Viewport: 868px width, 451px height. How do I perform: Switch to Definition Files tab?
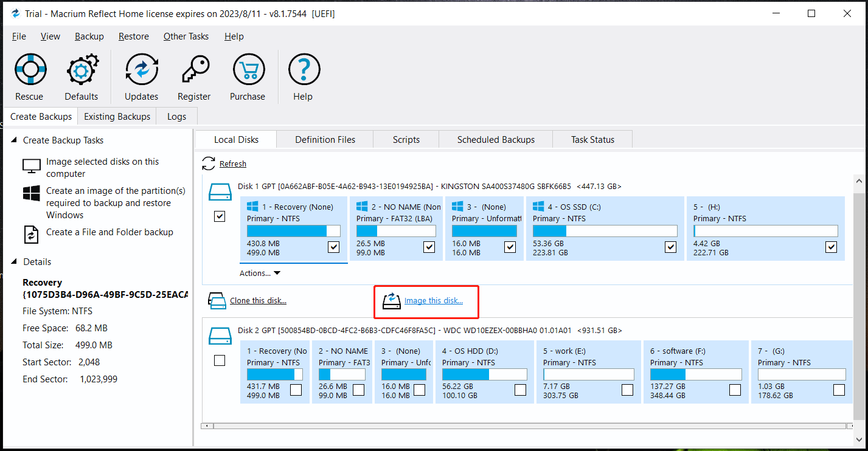tap(325, 139)
